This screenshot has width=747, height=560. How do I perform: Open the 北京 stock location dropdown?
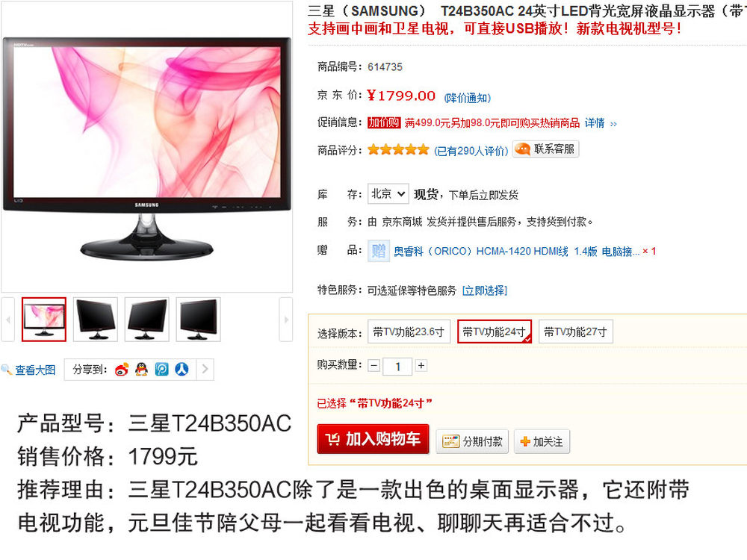pyautogui.click(x=388, y=194)
